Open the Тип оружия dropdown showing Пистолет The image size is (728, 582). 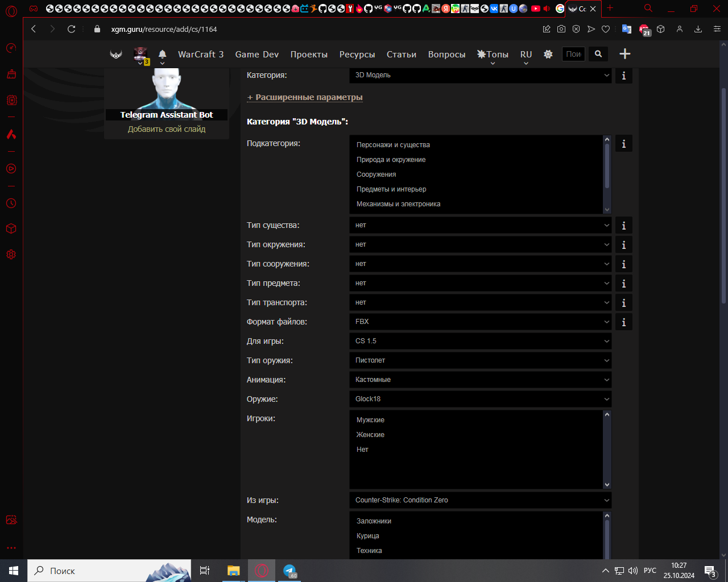(x=481, y=360)
